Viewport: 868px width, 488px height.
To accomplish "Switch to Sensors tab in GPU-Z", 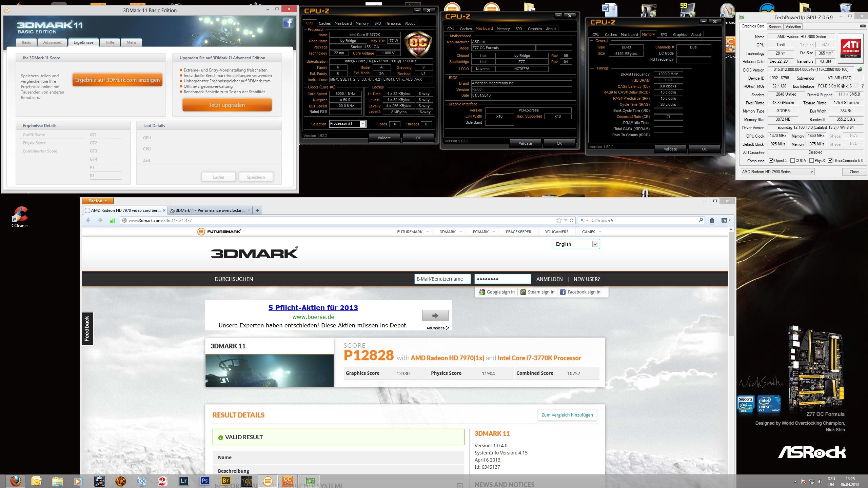I will (775, 26).
